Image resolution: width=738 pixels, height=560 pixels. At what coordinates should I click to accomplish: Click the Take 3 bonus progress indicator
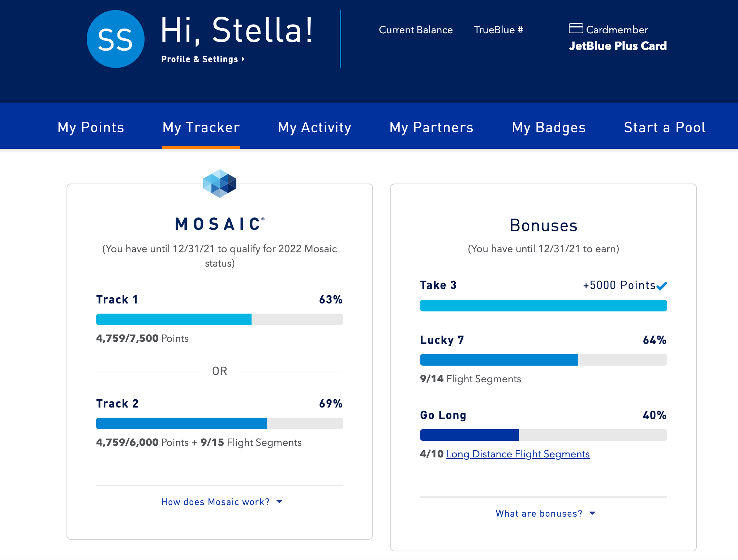543,306
